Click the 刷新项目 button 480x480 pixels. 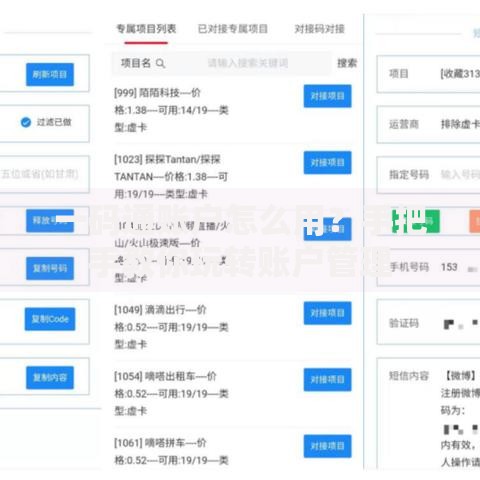tap(50, 74)
